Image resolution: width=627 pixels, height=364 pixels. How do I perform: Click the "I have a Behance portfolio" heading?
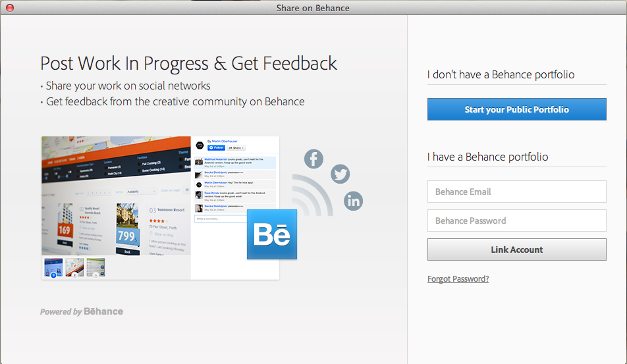coord(487,157)
